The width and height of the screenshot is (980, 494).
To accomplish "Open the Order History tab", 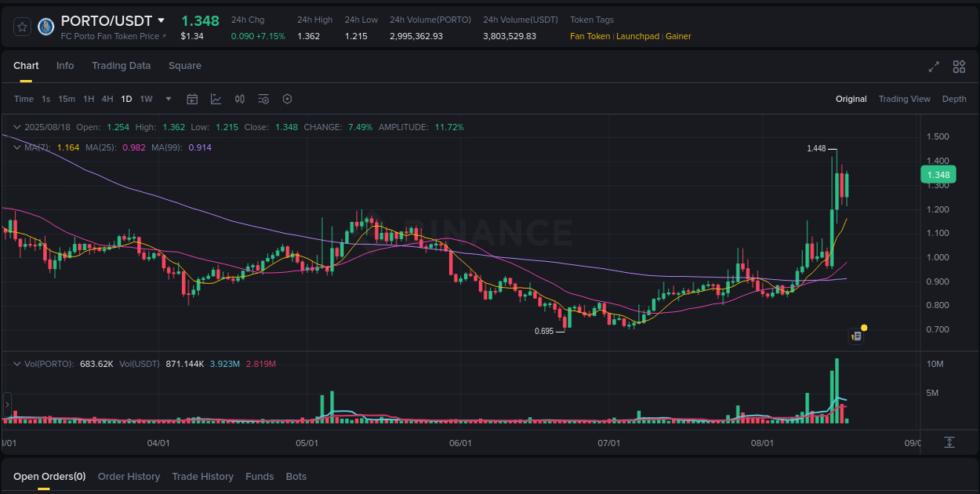I will tap(129, 476).
